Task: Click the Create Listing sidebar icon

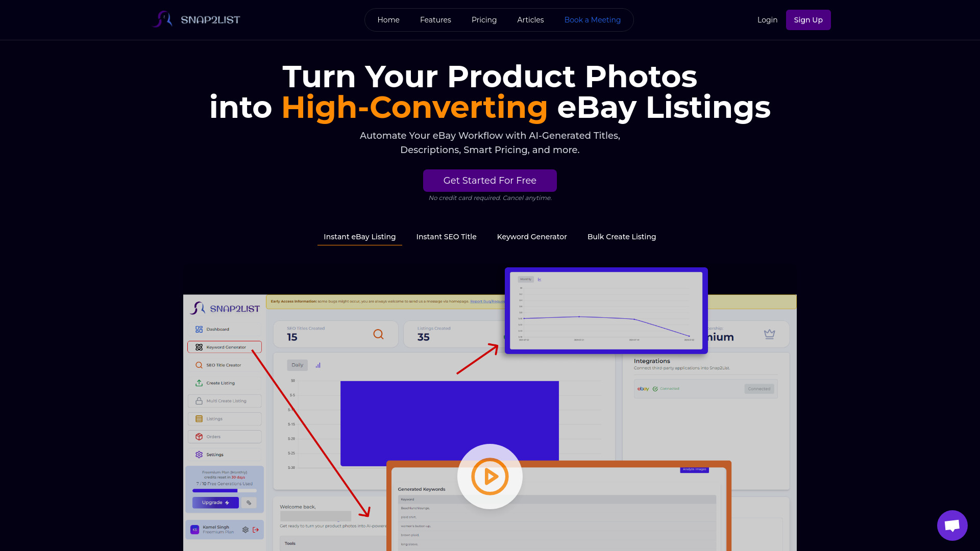Action: (x=199, y=382)
